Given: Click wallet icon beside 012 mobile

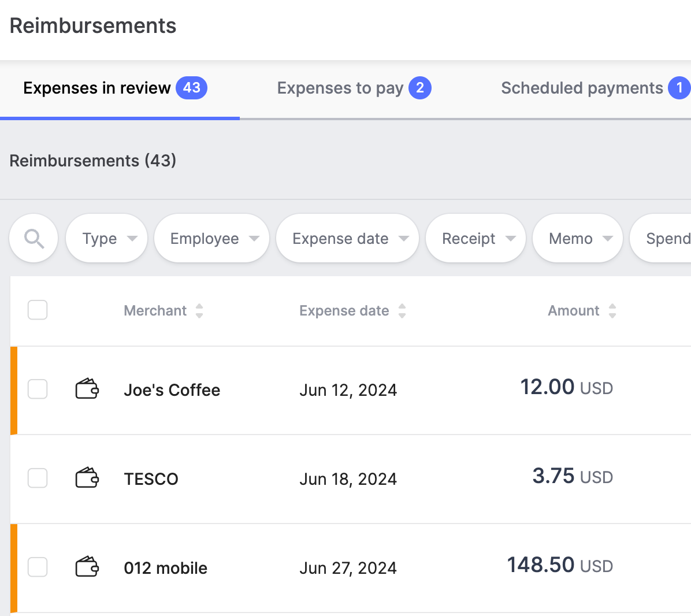Looking at the screenshot, I should (x=87, y=567).
